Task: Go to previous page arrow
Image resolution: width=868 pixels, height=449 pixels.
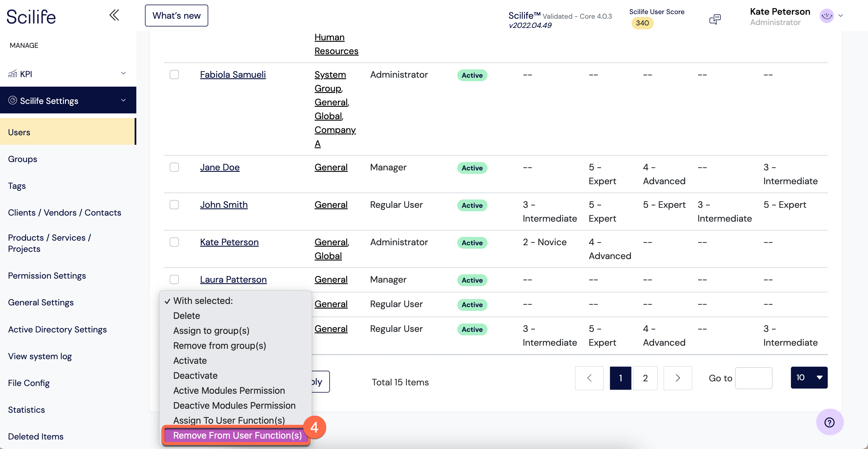Action: pos(589,378)
